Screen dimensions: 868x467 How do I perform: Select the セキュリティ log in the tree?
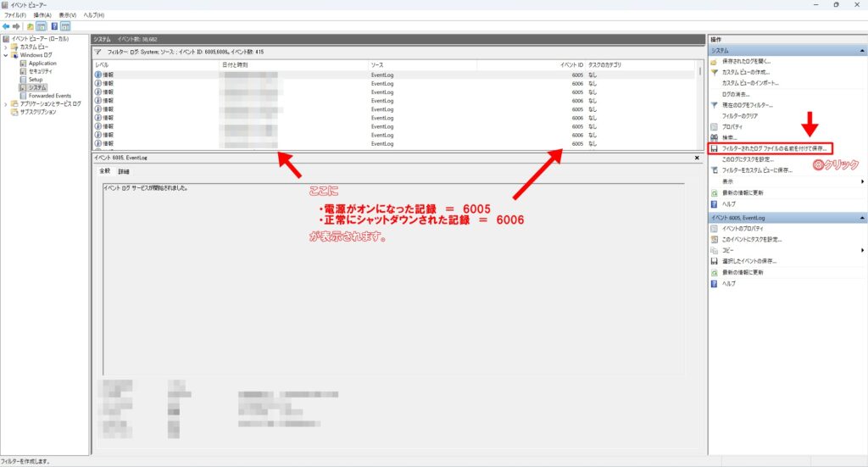41,71
